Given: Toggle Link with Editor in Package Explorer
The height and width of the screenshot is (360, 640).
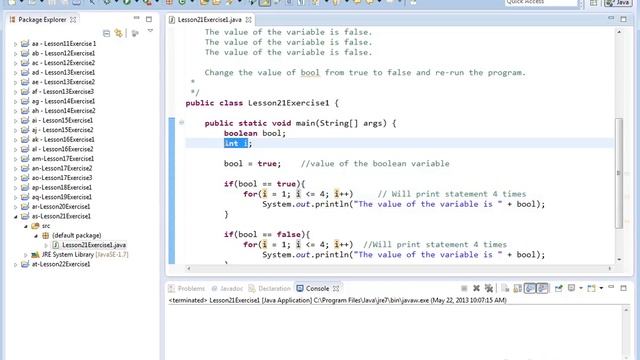Looking at the screenshot, I should [119, 33].
